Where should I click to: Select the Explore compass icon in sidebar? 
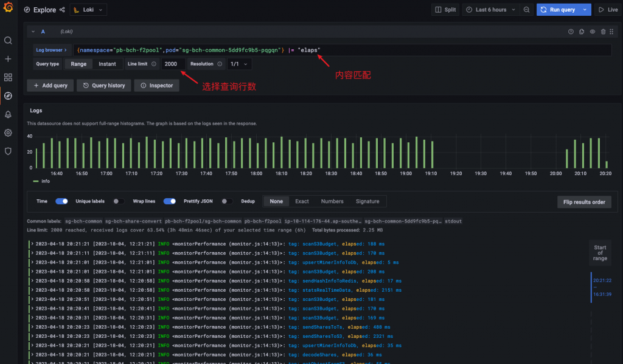8,95
